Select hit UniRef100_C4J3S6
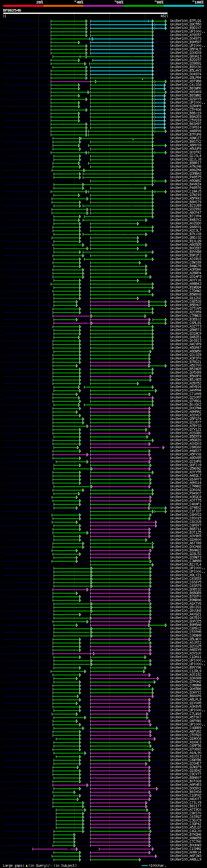Image resolution: width=207 pixels, height=868 pixels. (x=186, y=85)
